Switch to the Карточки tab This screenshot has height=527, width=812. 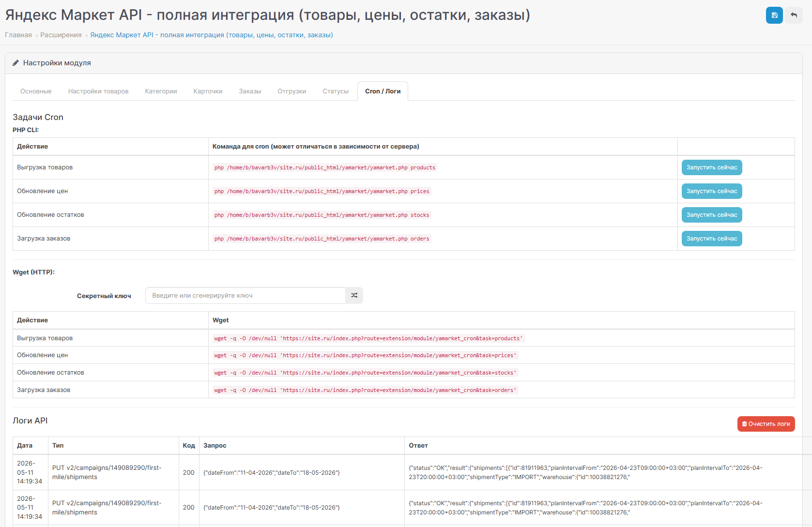coord(208,91)
